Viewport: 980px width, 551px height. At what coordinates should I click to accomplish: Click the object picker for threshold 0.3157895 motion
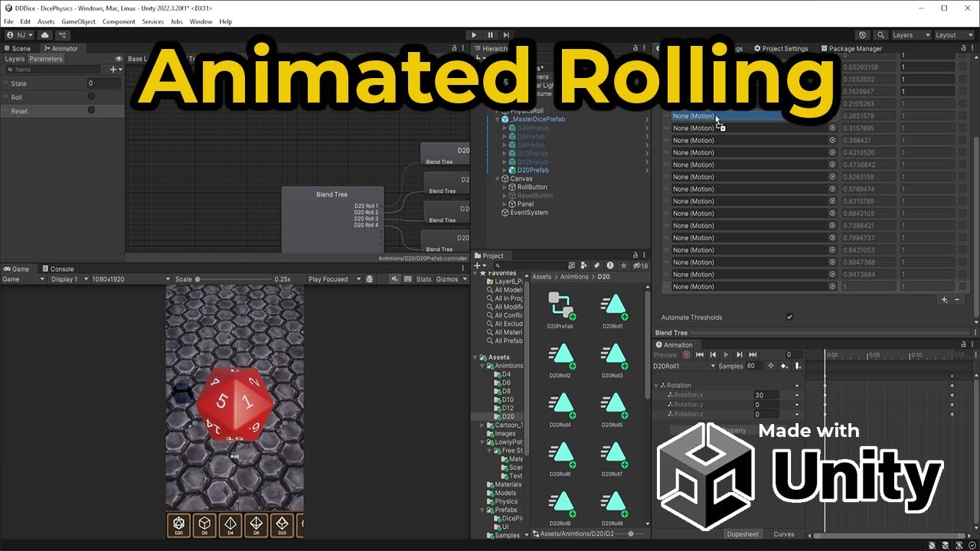click(832, 129)
